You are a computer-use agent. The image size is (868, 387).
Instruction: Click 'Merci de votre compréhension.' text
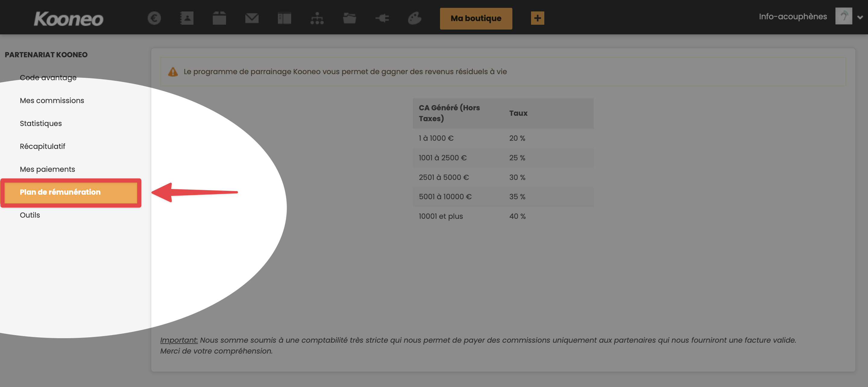216,351
